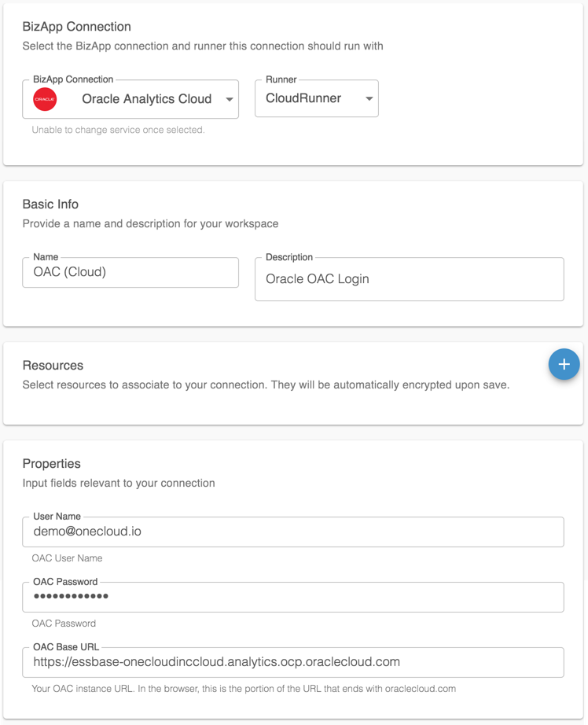Click the User Name input field
Image resolution: width=588 pixels, height=725 pixels.
click(x=293, y=532)
